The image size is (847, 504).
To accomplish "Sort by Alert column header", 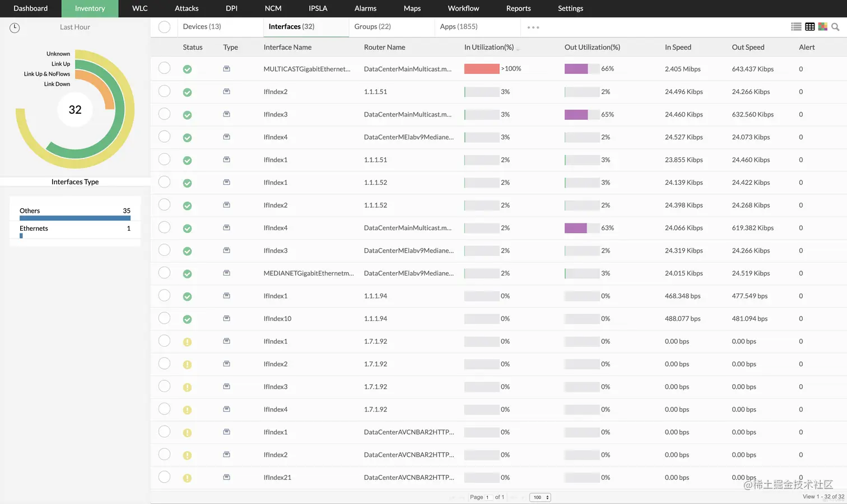I will 807,48.
